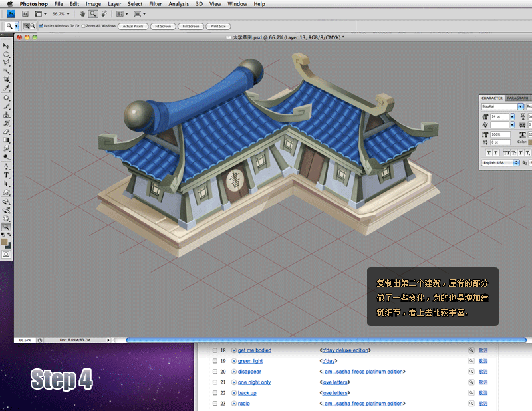Open the 14 pt font size dropdown
The height and width of the screenshot is (411, 532).
point(512,117)
